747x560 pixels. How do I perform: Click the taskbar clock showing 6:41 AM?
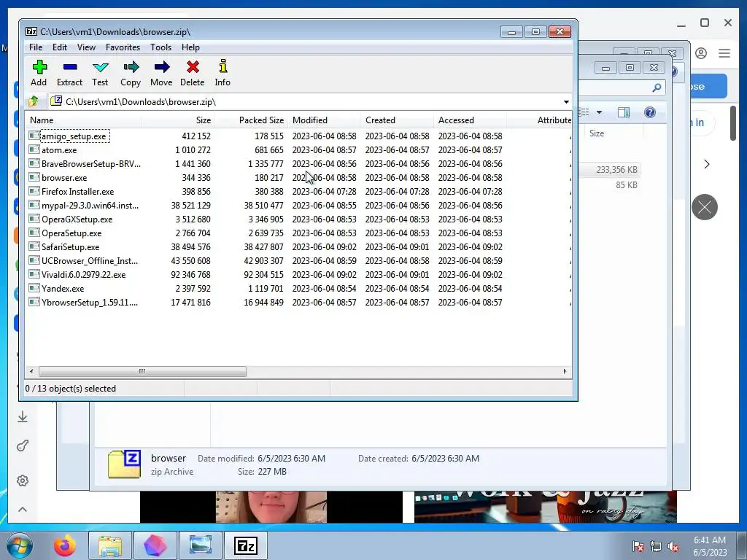[x=710, y=546]
